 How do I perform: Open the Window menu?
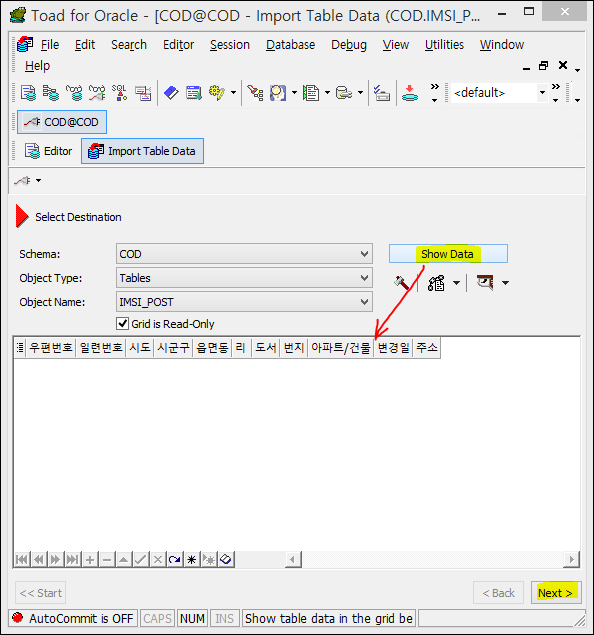[502, 45]
